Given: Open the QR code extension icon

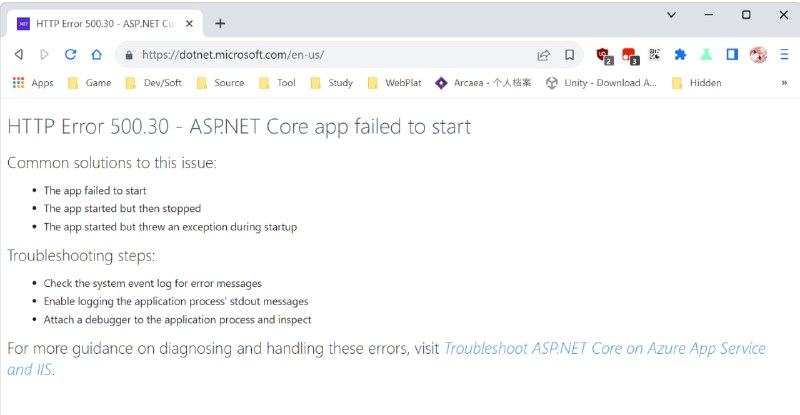Looking at the screenshot, I should click(655, 54).
